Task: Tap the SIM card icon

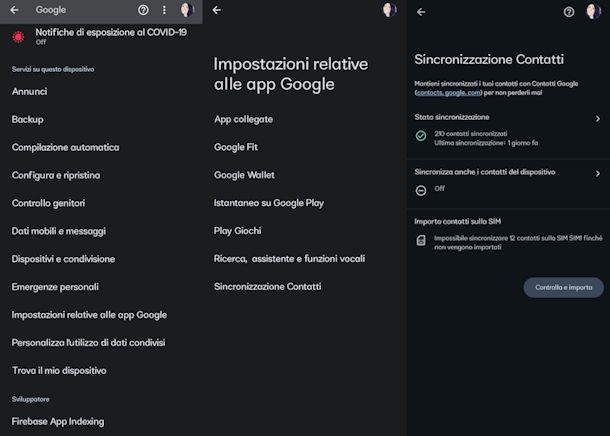Action: 421,240
